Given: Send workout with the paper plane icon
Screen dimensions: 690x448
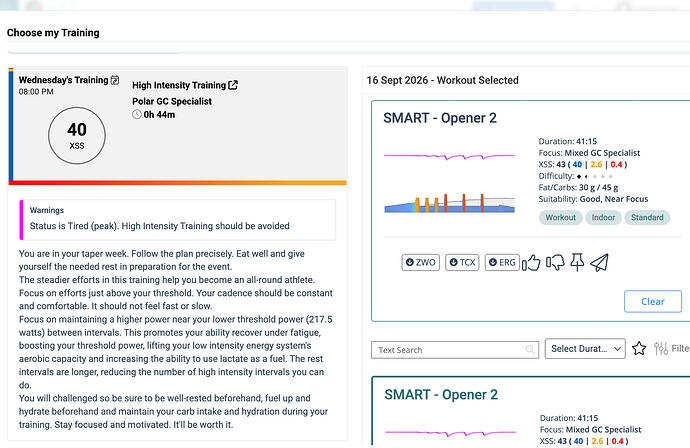Looking at the screenshot, I should pyautogui.click(x=599, y=262).
